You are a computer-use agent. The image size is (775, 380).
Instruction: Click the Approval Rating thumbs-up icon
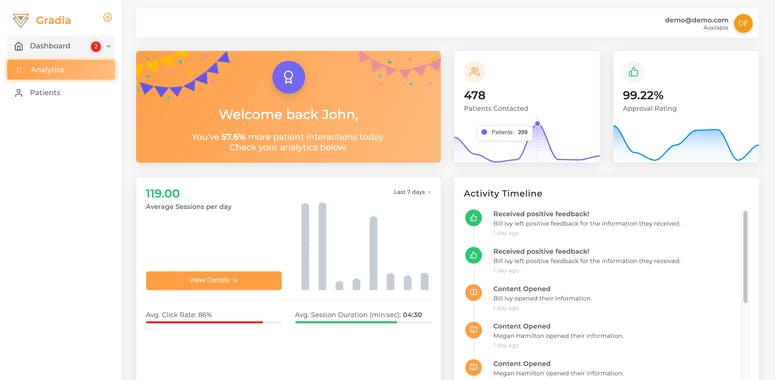pyautogui.click(x=634, y=72)
